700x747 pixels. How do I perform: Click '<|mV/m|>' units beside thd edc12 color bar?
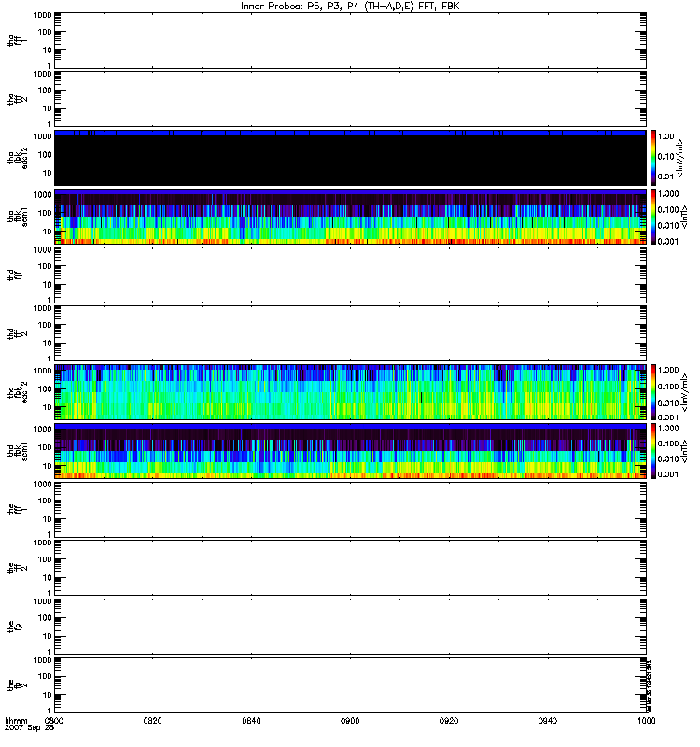(684, 393)
